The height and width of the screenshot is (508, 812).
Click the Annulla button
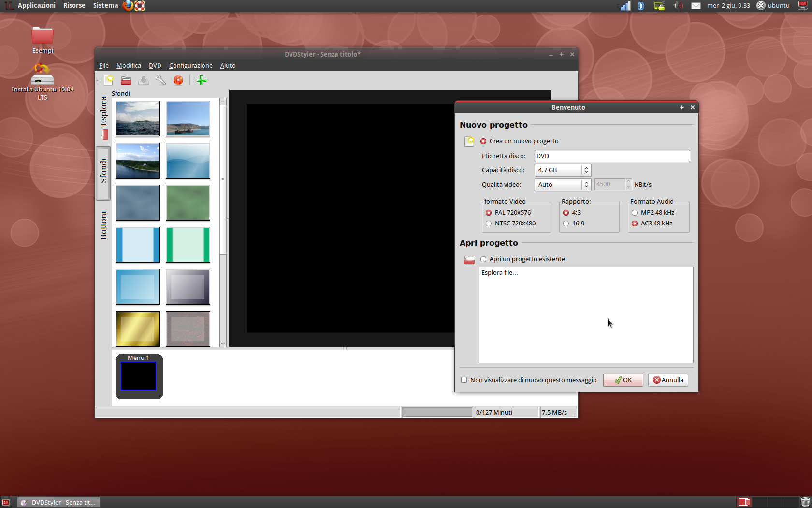[x=668, y=380]
